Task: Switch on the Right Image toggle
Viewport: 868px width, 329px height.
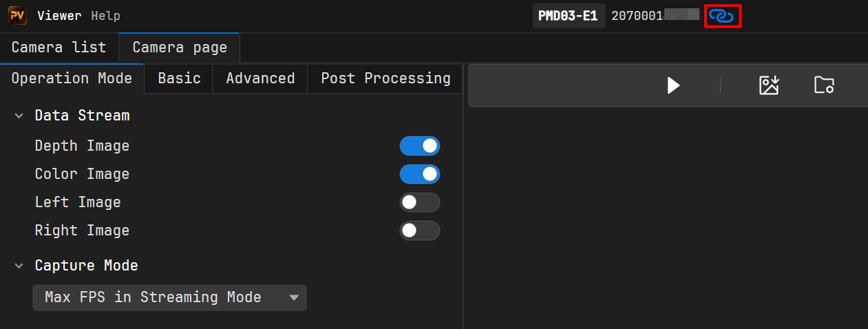Action: click(x=419, y=231)
